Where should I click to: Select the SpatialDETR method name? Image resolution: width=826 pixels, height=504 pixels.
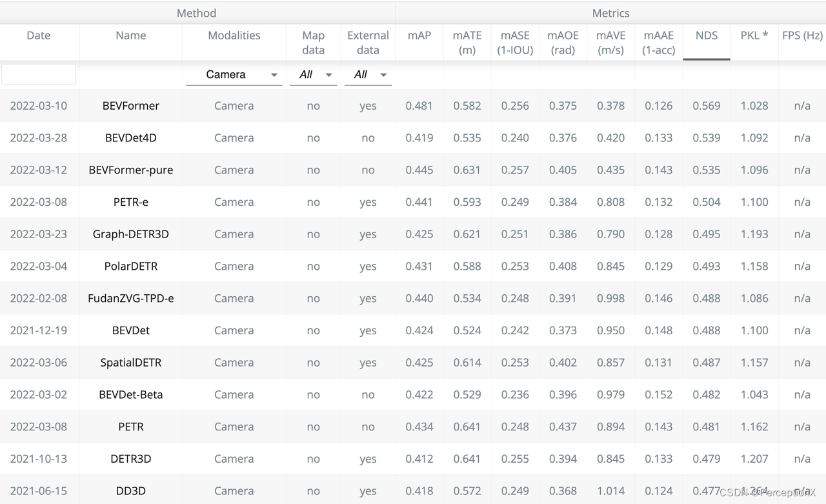[x=131, y=363]
